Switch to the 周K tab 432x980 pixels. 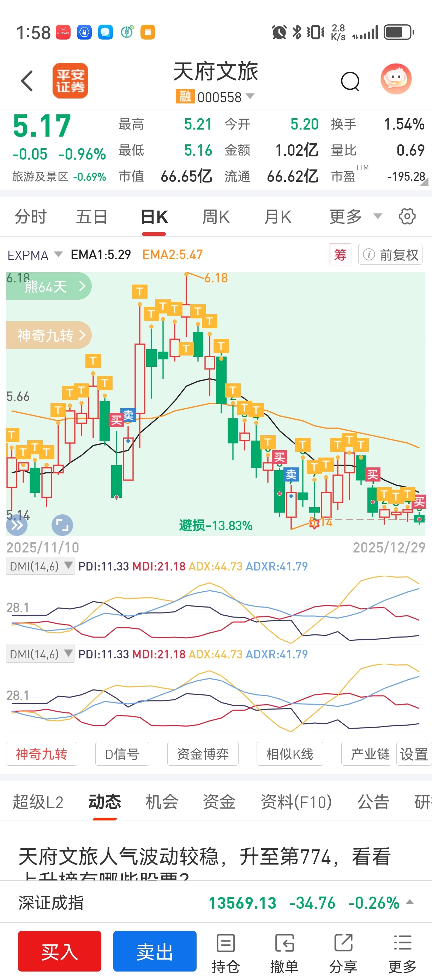[216, 217]
